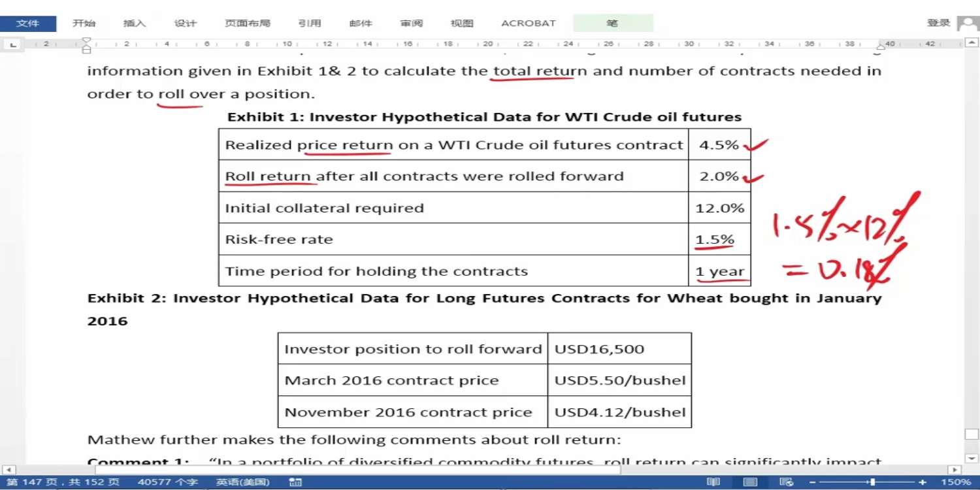This screenshot has width=980, height=490.
Task: Click the user account avatar icon
Action: click(968, 24)
